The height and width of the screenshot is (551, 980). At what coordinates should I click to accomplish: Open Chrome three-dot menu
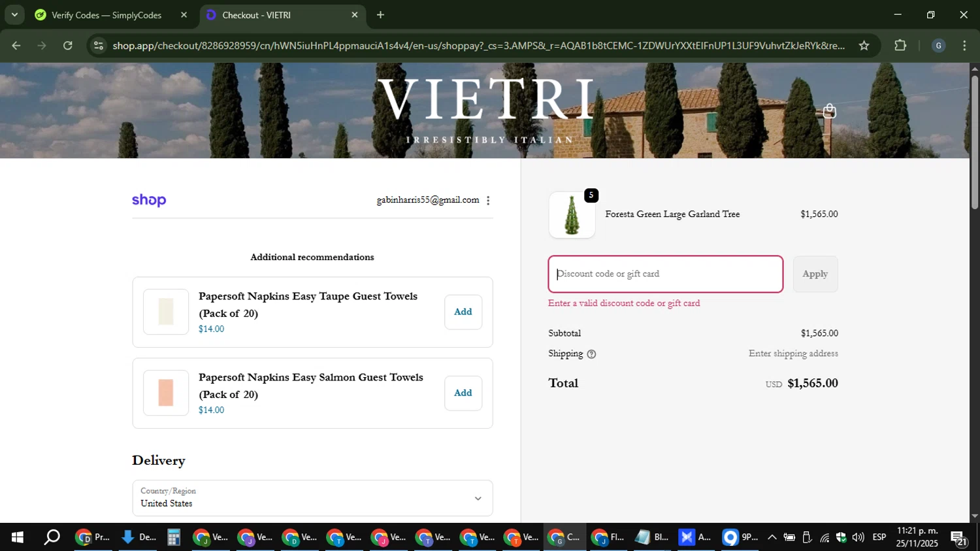(x=964, y=45)
